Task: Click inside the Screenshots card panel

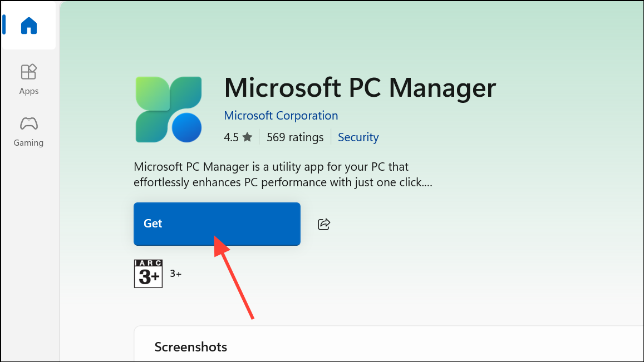Action: pos(389,344)
